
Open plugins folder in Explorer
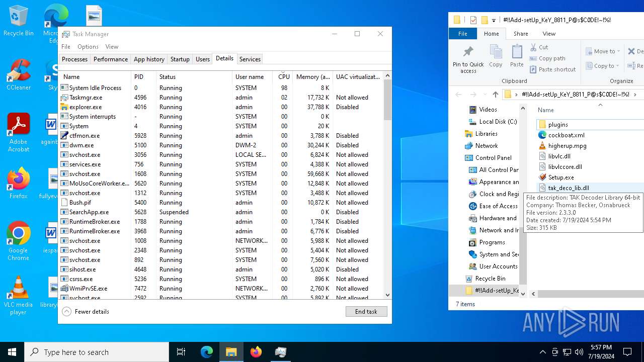pyautogui.click(x=557, y=124)
